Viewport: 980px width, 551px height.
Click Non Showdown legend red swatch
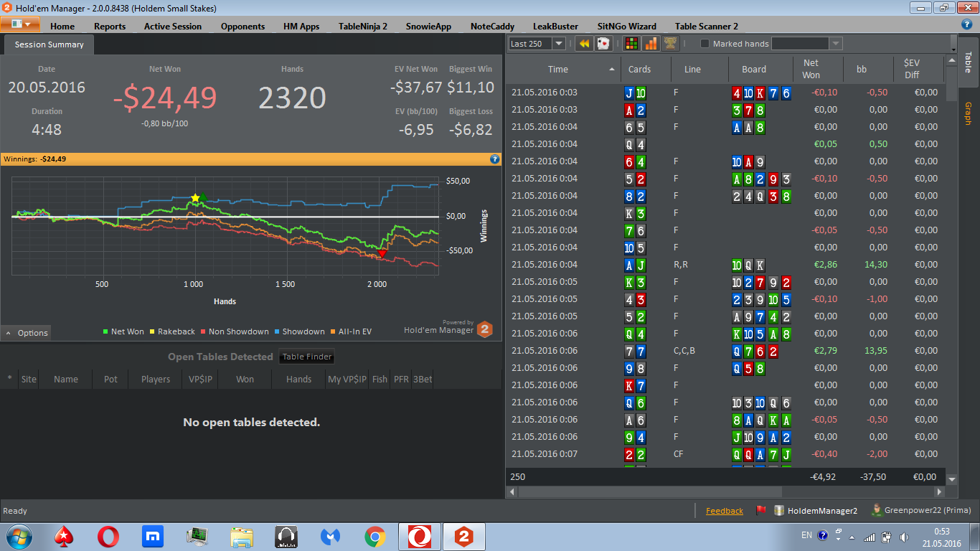click(x=203, y=331)
